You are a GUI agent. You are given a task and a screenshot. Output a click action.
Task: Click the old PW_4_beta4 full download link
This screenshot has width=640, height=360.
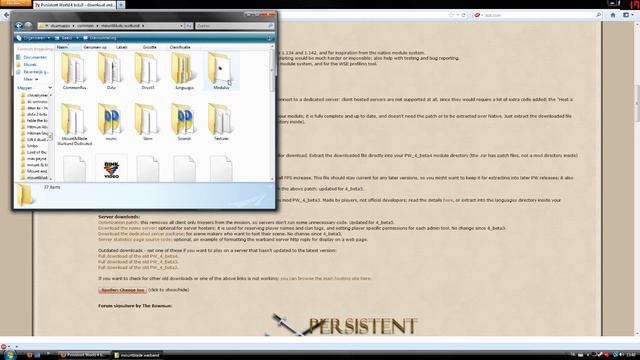[x=138, y=256]
